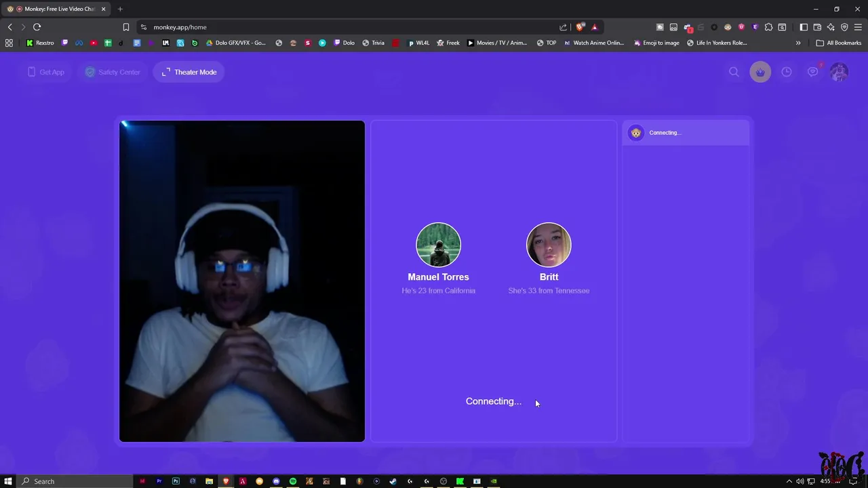
Task: Open the All Bookmarks folder
Action: tap(839, 43)
